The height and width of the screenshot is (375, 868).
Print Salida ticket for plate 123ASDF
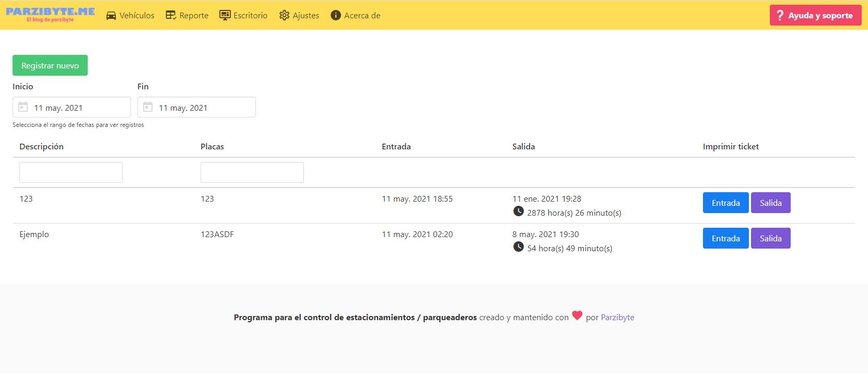tap(770, 238)
